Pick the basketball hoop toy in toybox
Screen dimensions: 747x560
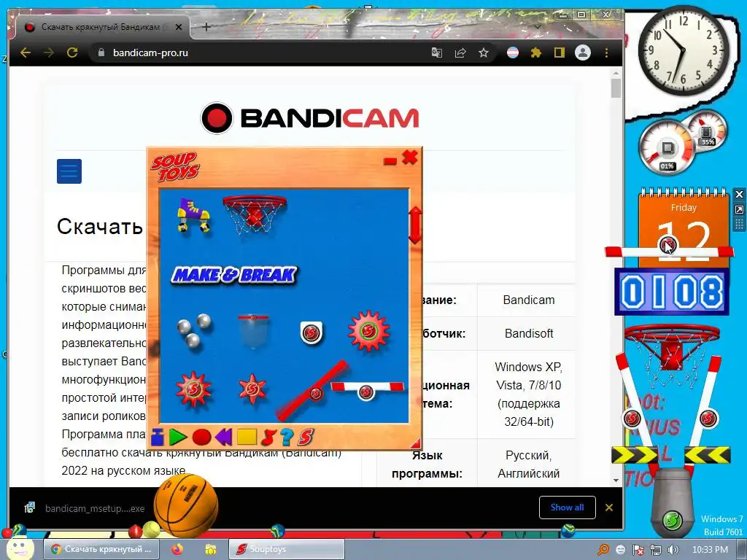[x=255, y=214]
